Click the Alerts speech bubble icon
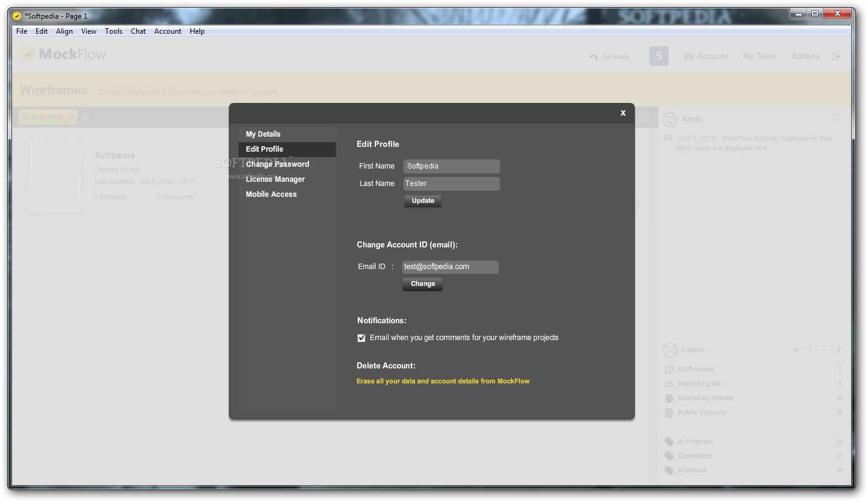The width and height of the screenshot is (868, 502). tap(670, 119)
